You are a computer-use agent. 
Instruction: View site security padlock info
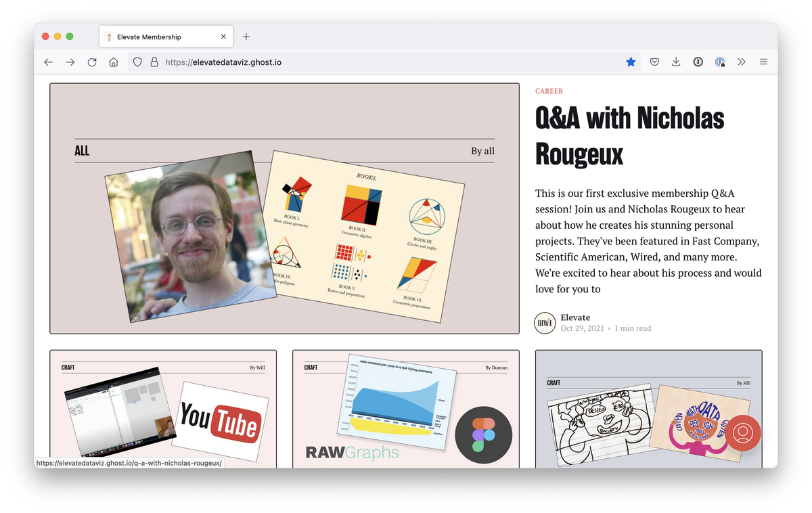(154, 62)
